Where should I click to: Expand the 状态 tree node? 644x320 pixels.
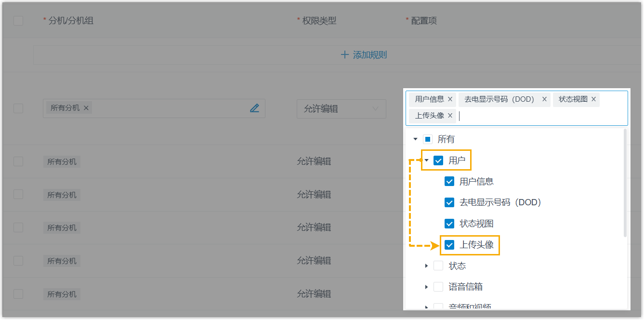426,266
